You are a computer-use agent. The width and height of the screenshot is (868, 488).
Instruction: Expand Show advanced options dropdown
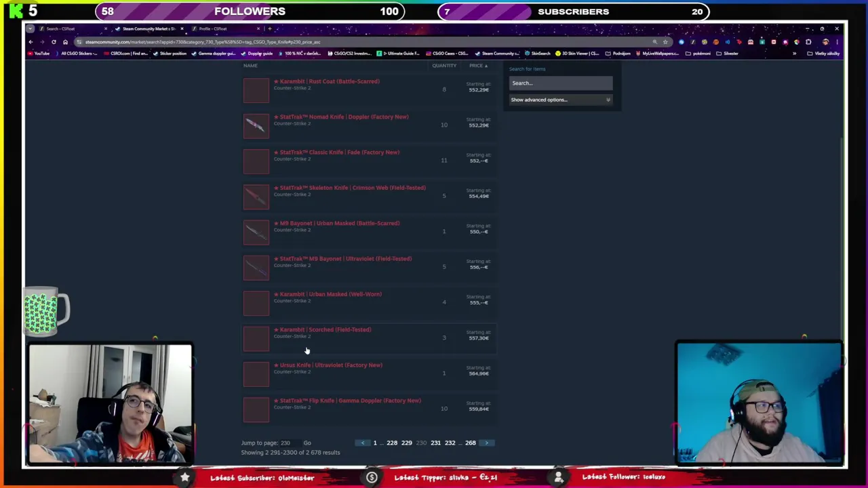[561, 100]
